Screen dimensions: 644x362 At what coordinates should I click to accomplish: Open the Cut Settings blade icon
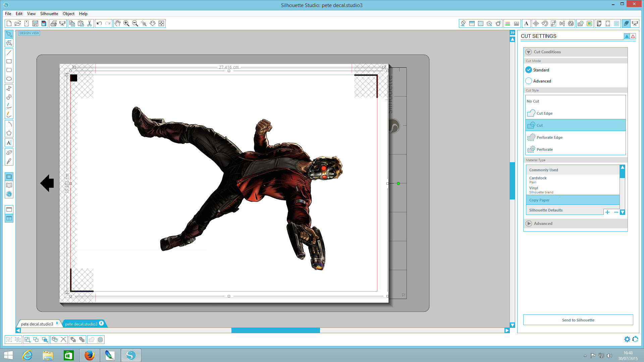tap(626, 23)
